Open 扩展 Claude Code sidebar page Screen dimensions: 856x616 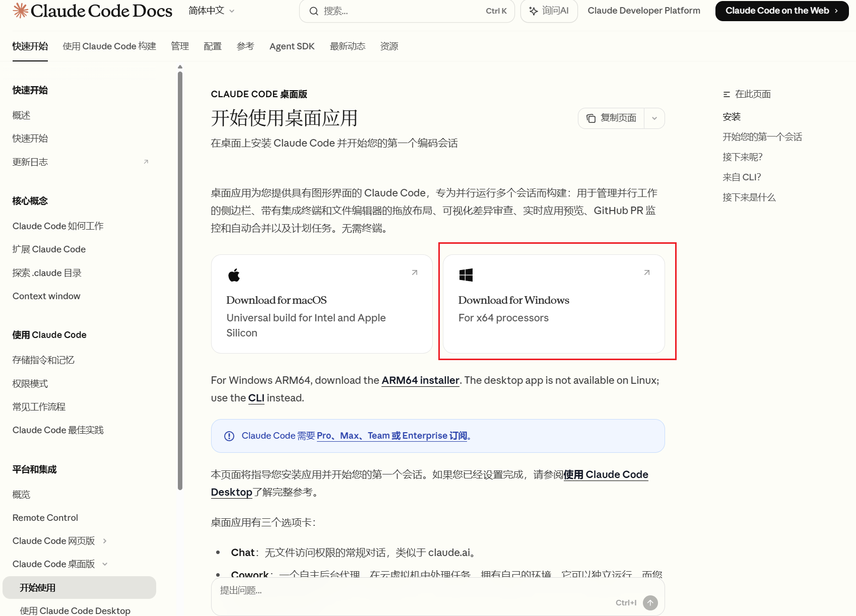[x=49, y=249]
